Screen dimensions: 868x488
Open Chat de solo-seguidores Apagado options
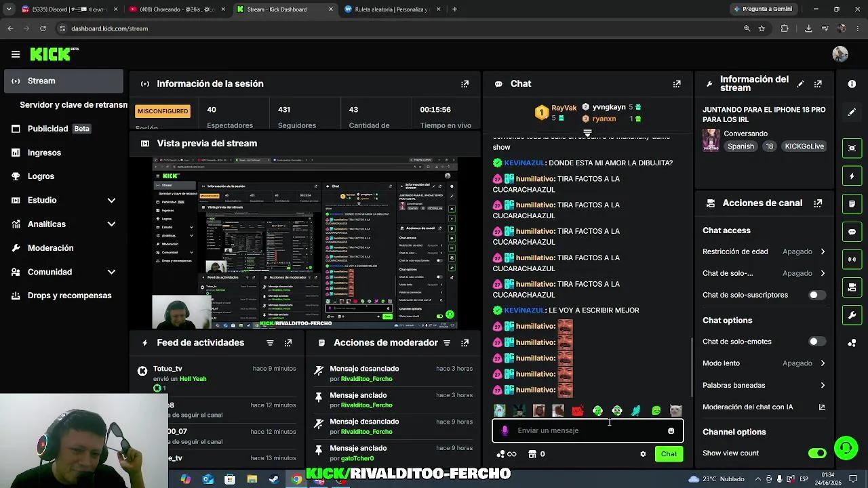click(764, 273)
